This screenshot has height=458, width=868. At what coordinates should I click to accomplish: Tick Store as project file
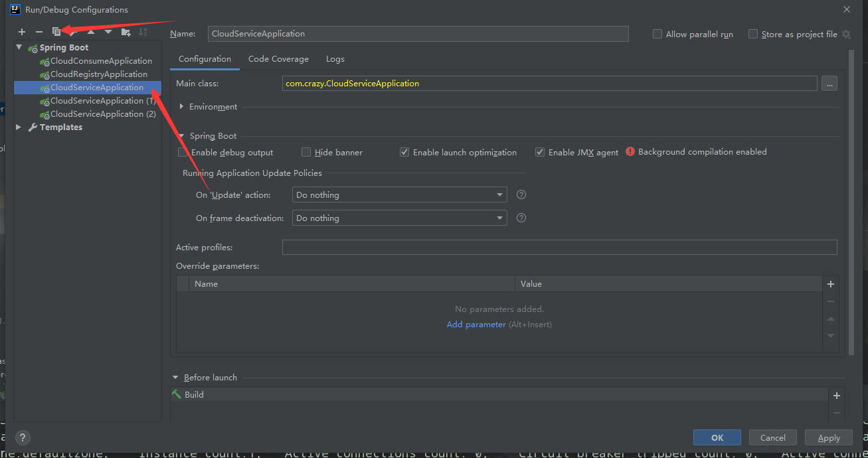pyautogui.click(x=753, y=34)
